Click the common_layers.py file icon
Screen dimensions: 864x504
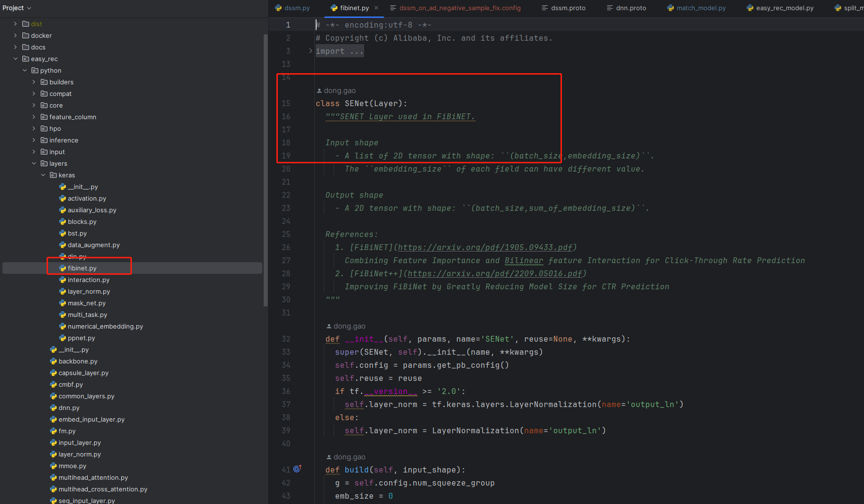point(53,396)
